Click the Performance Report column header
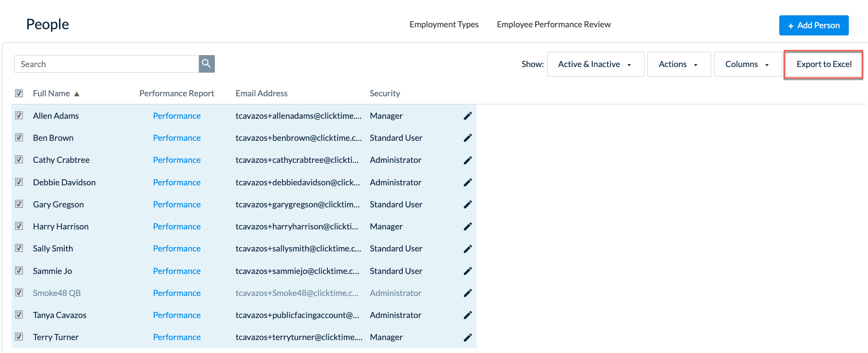The width and height of the screenshot is (868, 353). click(176, 93)
